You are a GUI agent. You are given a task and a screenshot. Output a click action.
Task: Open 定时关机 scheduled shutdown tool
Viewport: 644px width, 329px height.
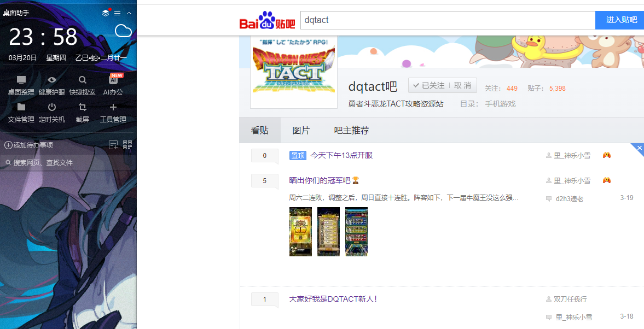(52, 113)
